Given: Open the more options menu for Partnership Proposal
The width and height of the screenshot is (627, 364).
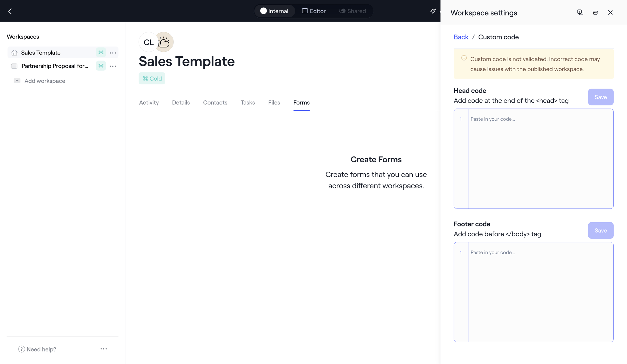Looking at the screenshot, I should click(113, 66).
